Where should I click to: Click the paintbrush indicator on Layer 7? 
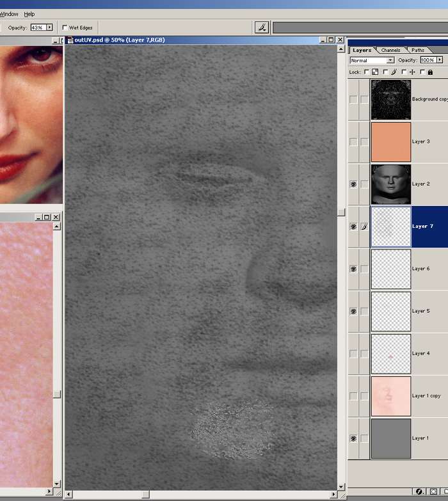(364, 227)
